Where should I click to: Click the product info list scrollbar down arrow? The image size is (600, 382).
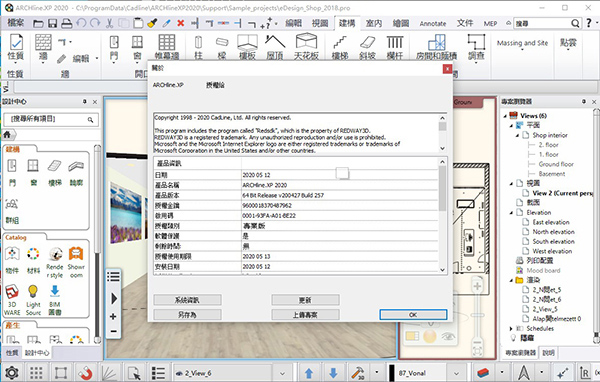coord(442,269)
